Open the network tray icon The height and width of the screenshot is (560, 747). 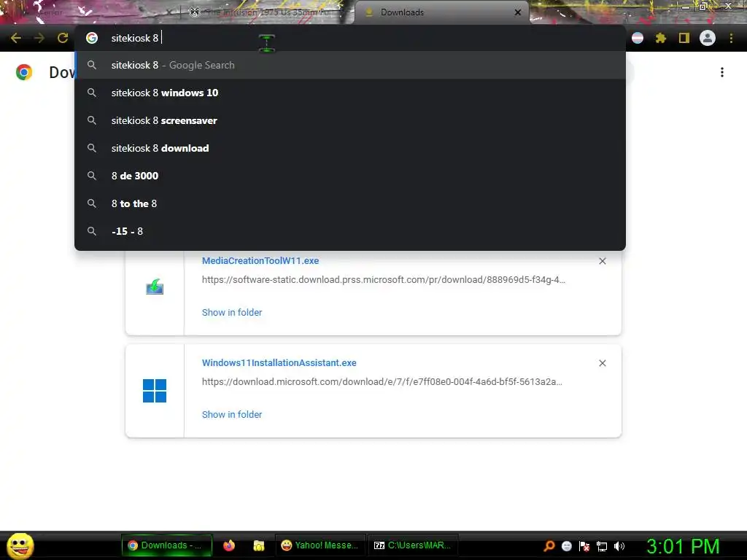tap(602, 546)
